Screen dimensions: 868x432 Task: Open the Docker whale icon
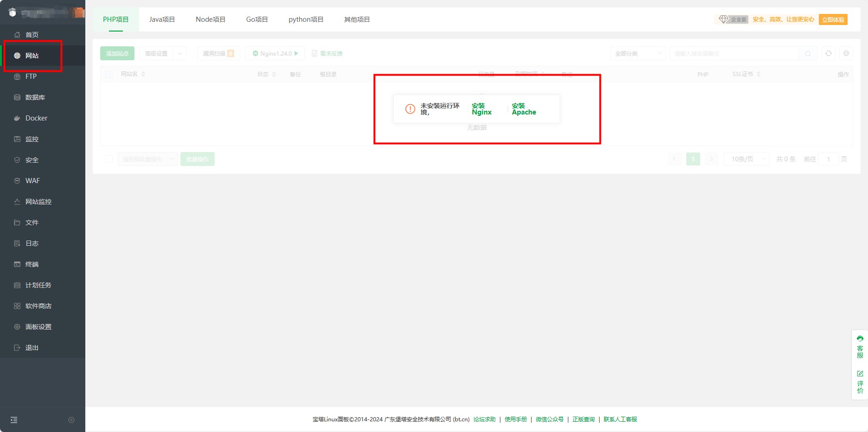click(17, 118)
